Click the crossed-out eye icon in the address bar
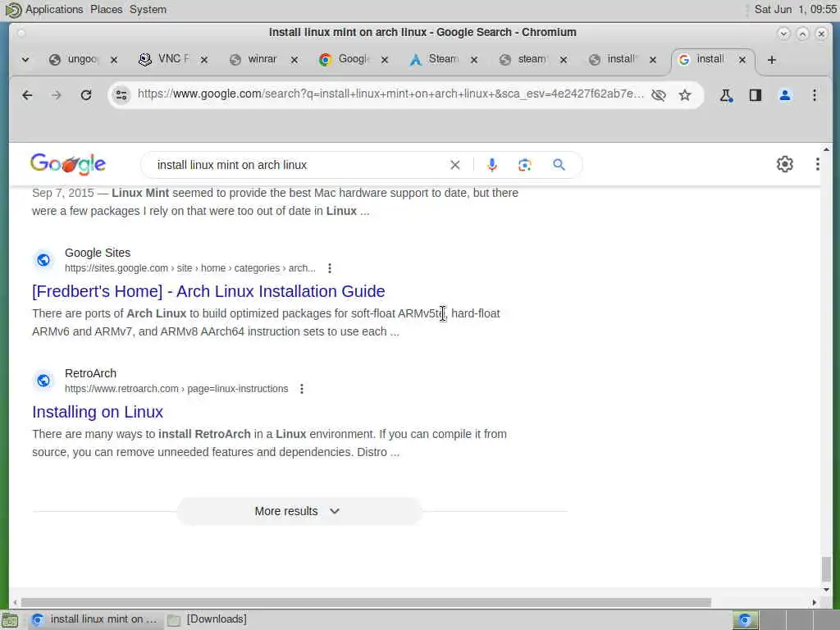This screenshot has width=840, height=630. [659, 95]
